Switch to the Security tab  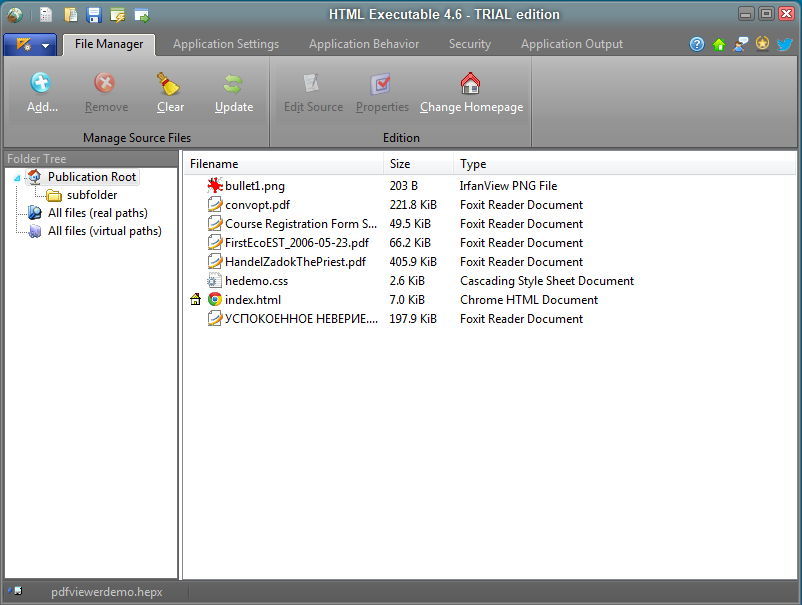coord(469,44)
